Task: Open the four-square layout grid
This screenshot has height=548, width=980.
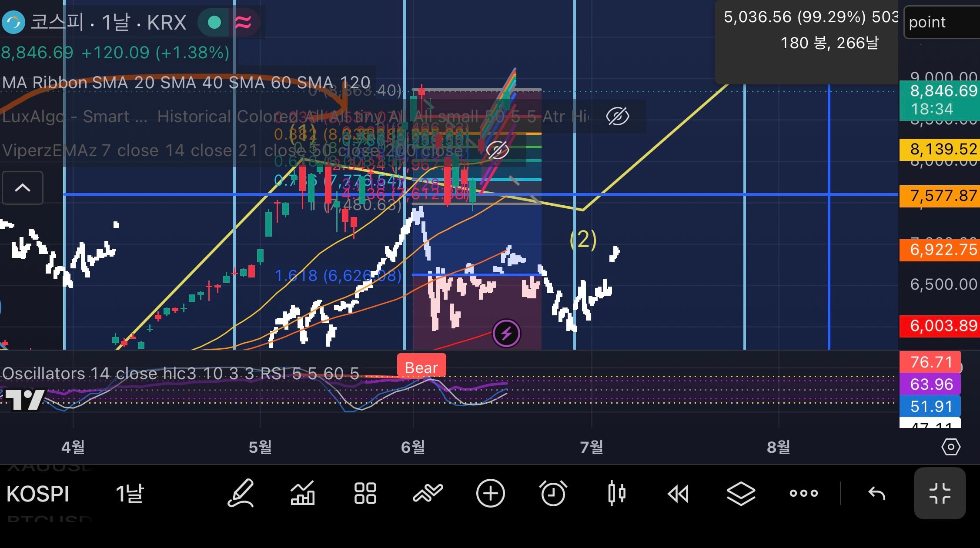Action: (365, 493)
